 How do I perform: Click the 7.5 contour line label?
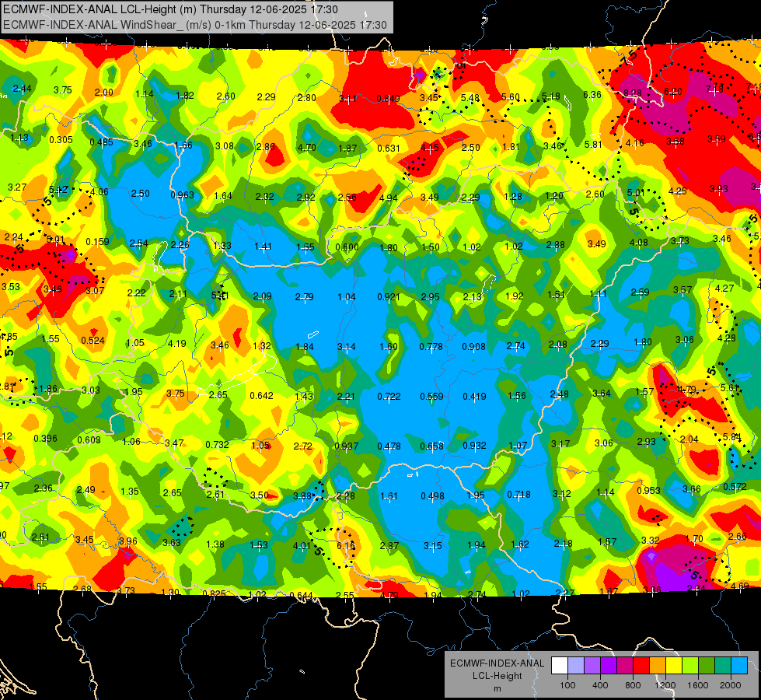click(629, 58)
